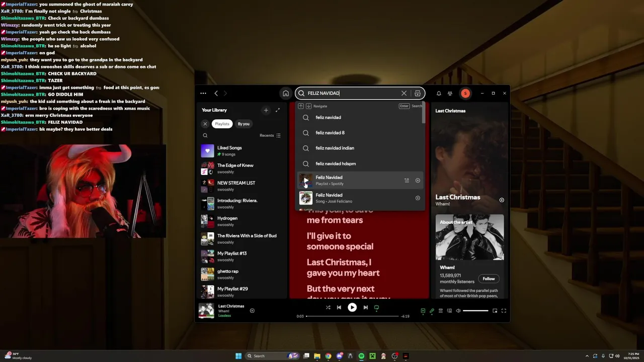Click the suggestions dropdown scrollbar
Viewport: 644px width, 362px height.
[424, 113]
